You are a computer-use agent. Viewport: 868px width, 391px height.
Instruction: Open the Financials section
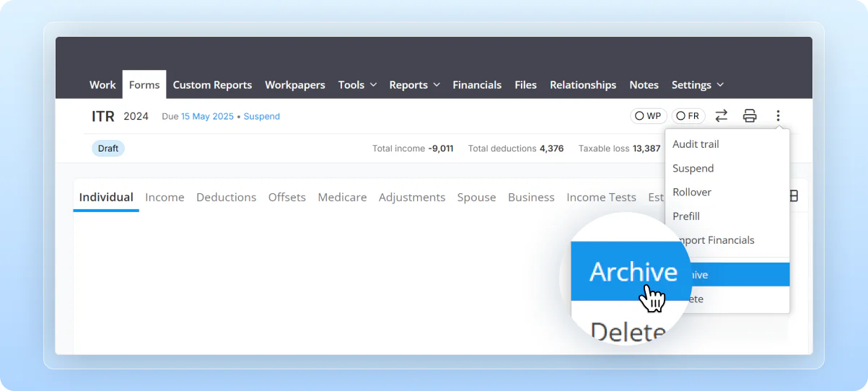pyautogui.click(x=477, y=85)
